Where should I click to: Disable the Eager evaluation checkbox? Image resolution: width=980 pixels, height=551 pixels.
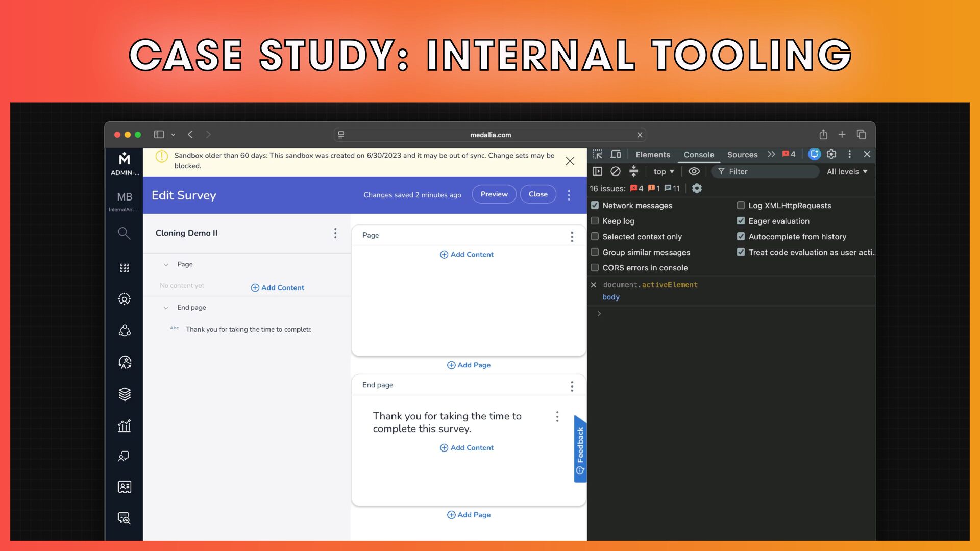tap(741, 221)
